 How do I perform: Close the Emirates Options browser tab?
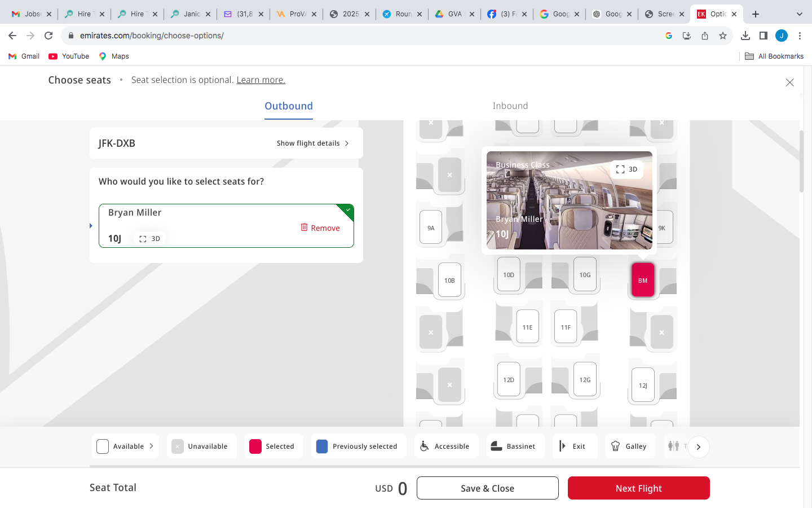[x=734, y=14]
